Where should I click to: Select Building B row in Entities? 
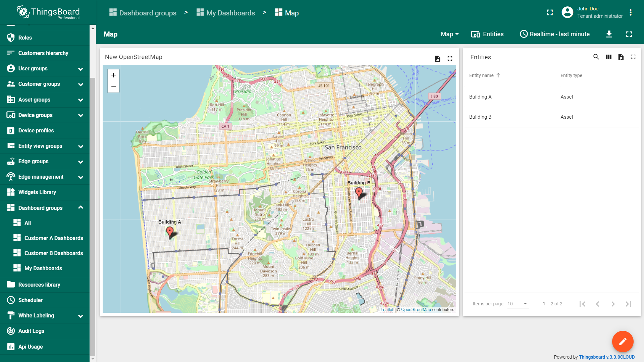pos(552,117)
